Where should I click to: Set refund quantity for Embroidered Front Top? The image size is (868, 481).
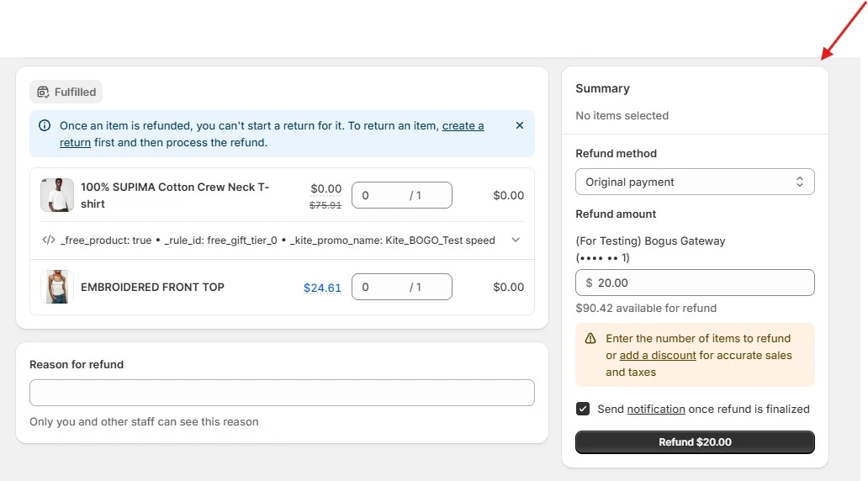click(402, 287)
